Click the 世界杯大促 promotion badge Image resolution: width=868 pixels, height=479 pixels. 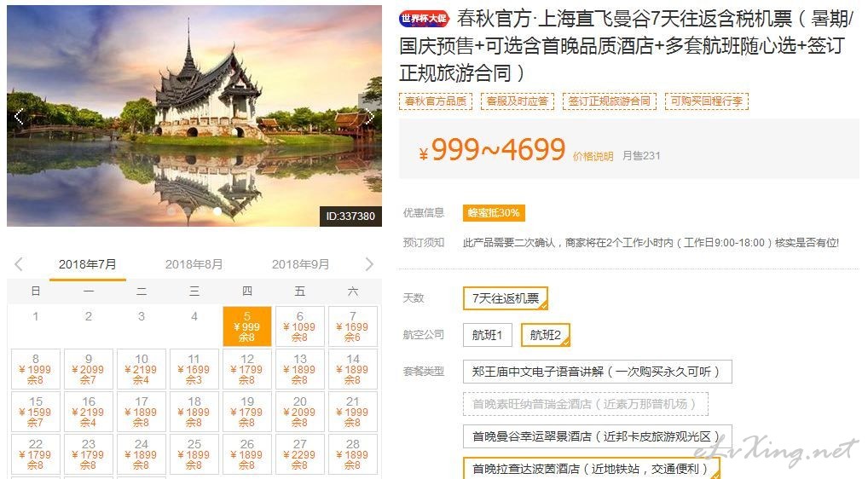tap(424, 19)
